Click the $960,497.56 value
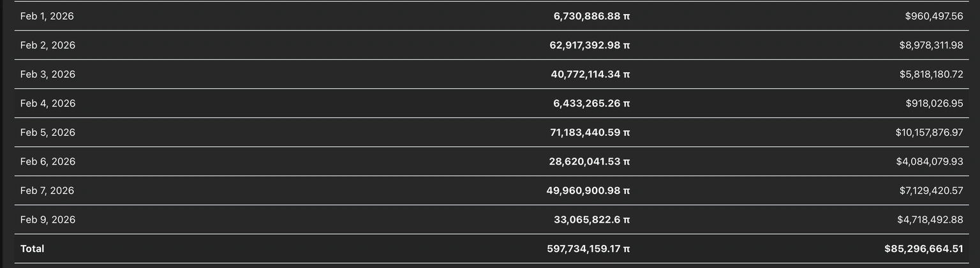980x268 pixels. point(933,16)
